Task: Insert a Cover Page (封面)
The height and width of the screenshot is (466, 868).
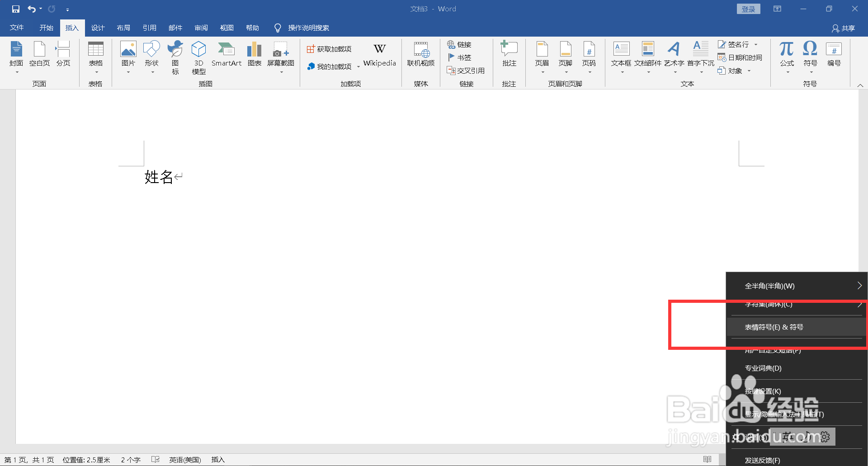Action: point(16,58)
